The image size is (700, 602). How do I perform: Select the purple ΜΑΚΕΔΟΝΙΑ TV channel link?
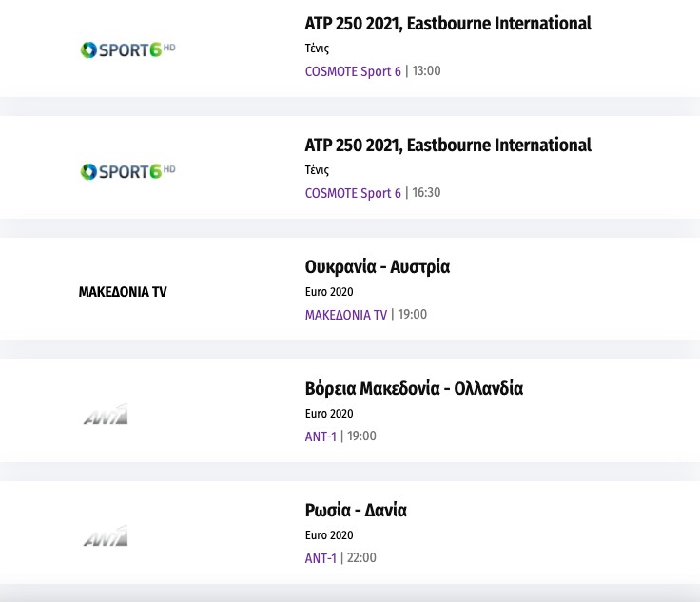coord(345,316)
